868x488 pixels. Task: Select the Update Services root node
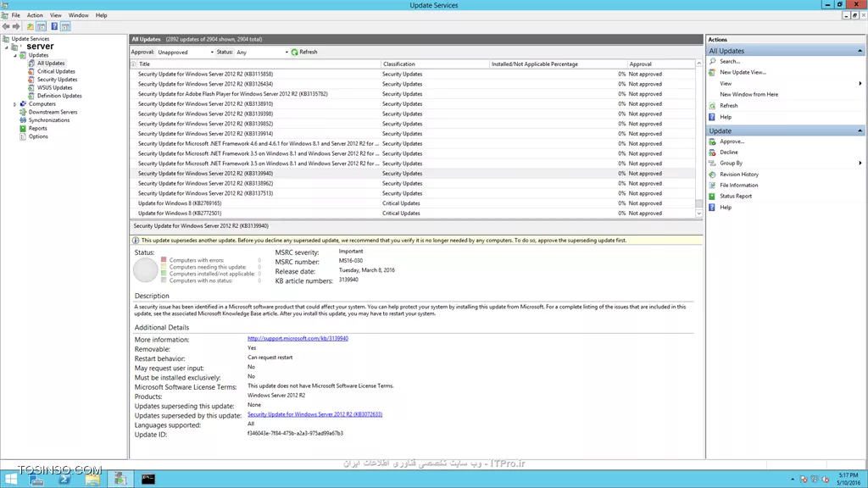(x=31, y=39)
